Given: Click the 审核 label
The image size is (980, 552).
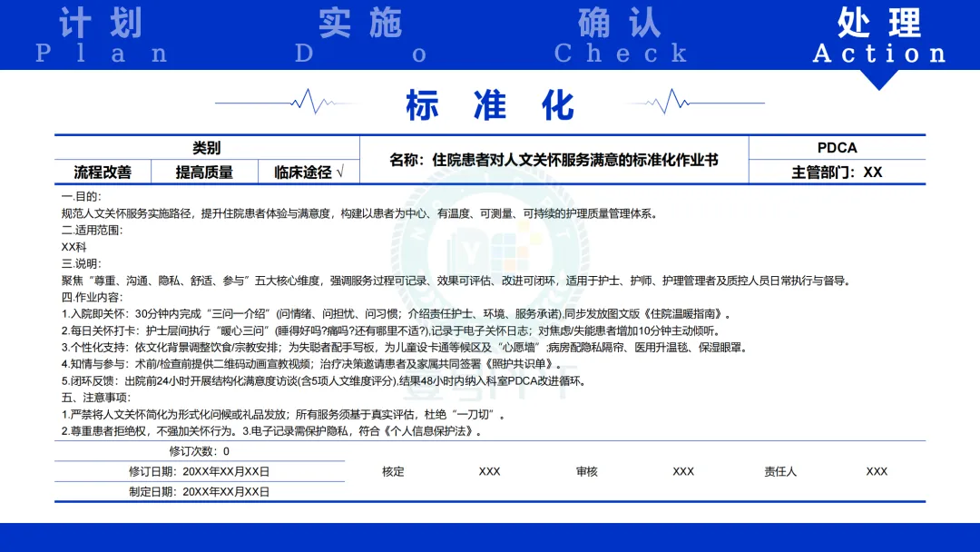Looking at the screenshot, I should [587, 471].
